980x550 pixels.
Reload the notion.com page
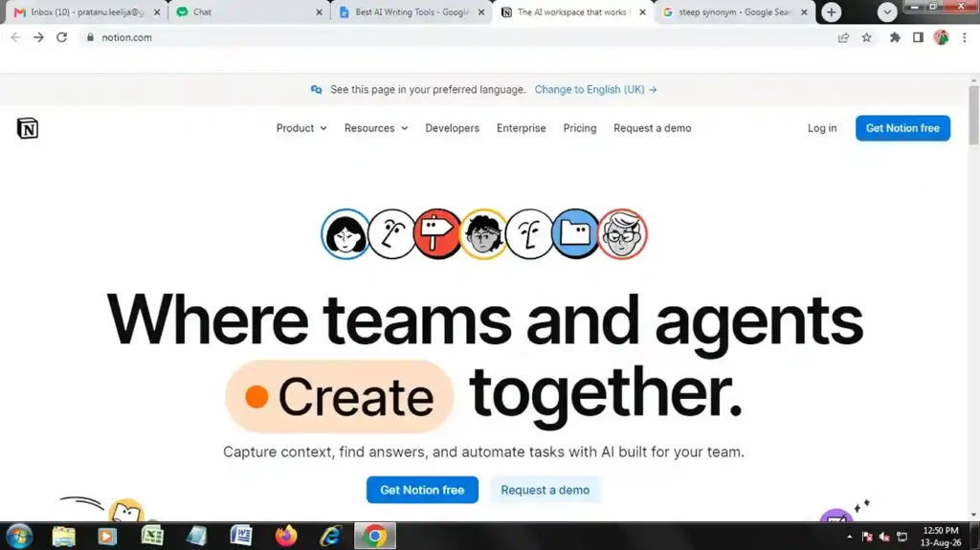[x=61, y=37]
